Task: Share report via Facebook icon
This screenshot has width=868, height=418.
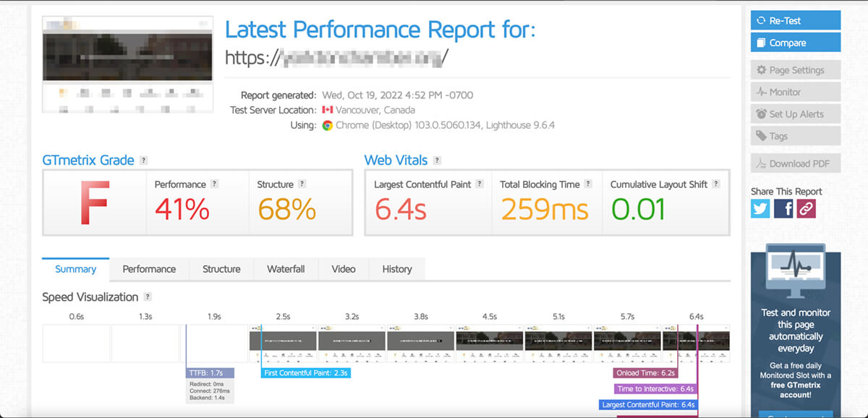Action: tap(783, 208)
